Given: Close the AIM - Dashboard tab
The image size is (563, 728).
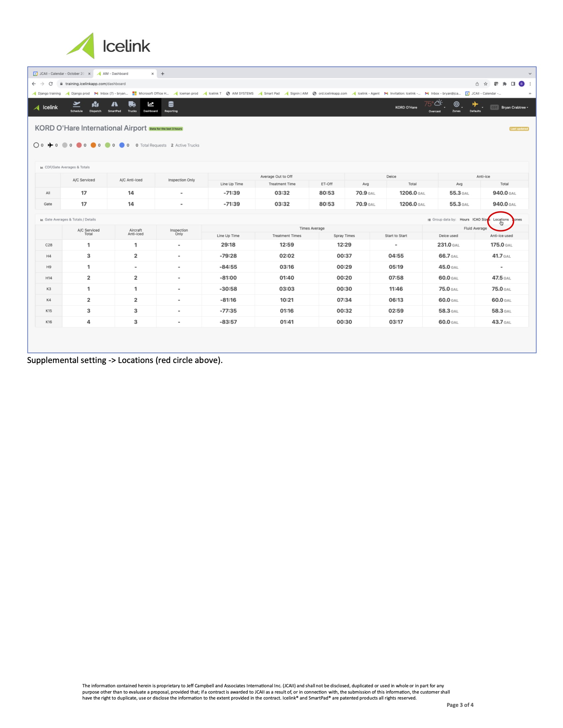Looking at the screenshot, I should [152, 74].
